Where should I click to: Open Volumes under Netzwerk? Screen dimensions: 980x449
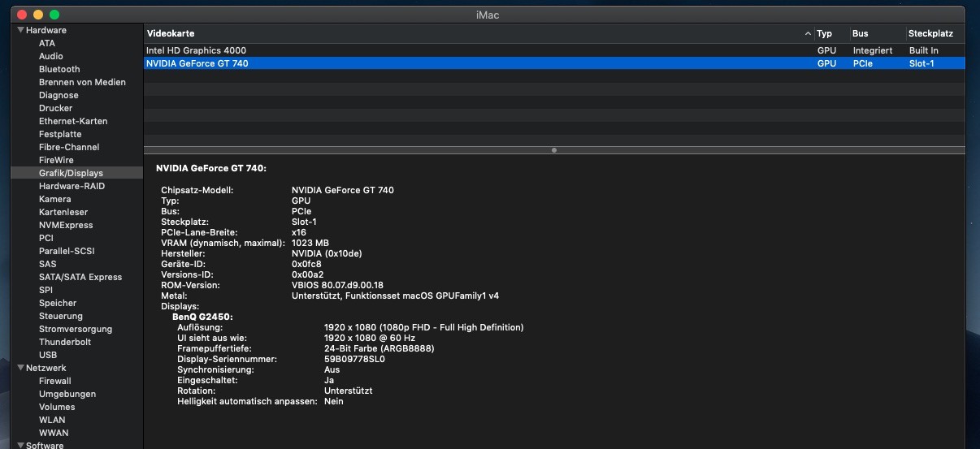57,407
